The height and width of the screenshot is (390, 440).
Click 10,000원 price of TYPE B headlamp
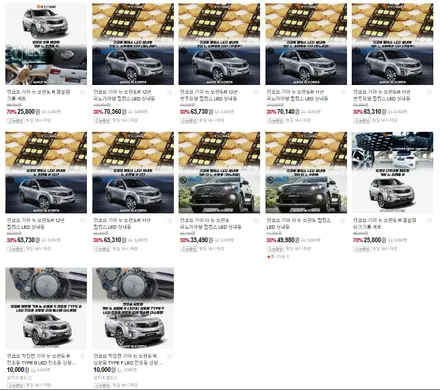[x=18, y=370]
